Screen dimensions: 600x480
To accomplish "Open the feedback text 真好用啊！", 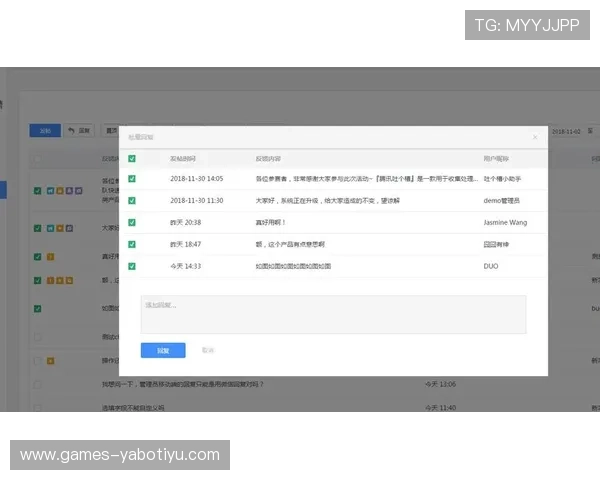I will click(x=271, y=222).
